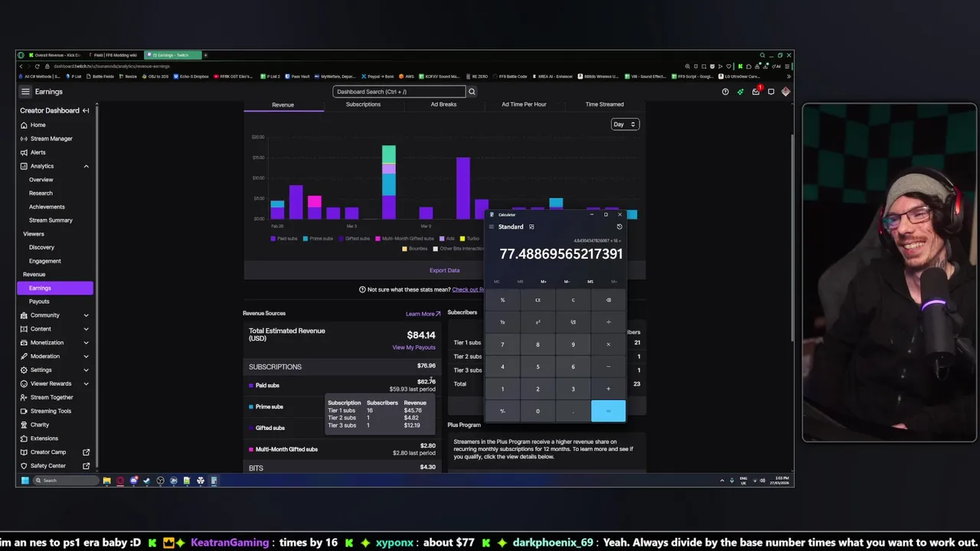Click calculator percent key
Viewport: 980px width, 551px height.
(502, 300)
